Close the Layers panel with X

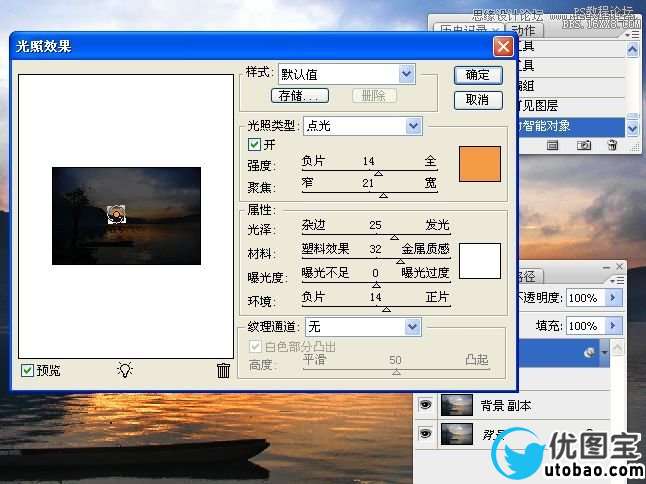pos(619,267)
